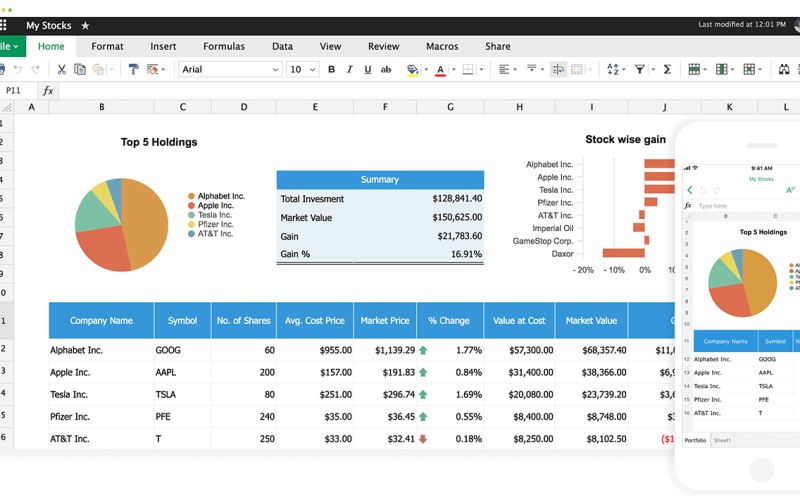The width and height of the screenshot is (800, 500).
Task: Insert AutoSum with the sigma icon
Action: [667, 69]
